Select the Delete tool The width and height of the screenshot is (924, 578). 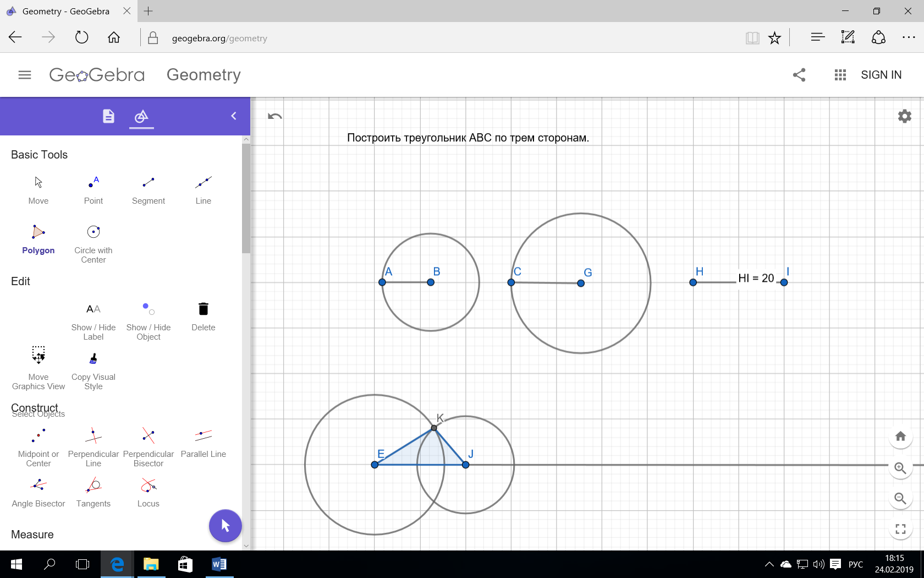click(x=204, y=317)
